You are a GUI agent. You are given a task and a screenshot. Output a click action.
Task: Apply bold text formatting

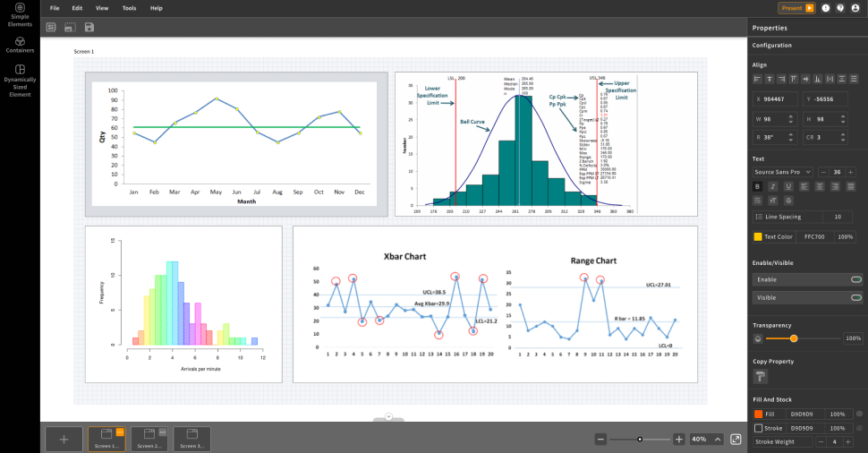tap(758, 186)
